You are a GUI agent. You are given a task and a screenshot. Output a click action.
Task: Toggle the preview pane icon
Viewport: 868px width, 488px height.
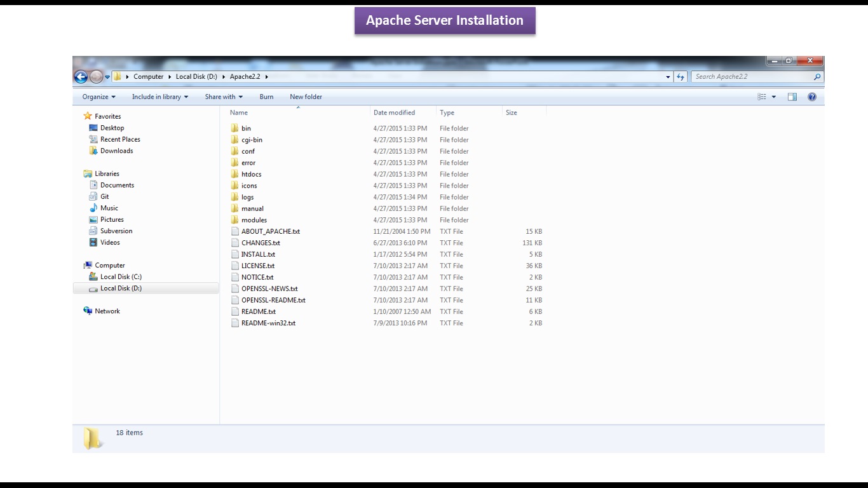pyautogui.click(x=792, y=97)
